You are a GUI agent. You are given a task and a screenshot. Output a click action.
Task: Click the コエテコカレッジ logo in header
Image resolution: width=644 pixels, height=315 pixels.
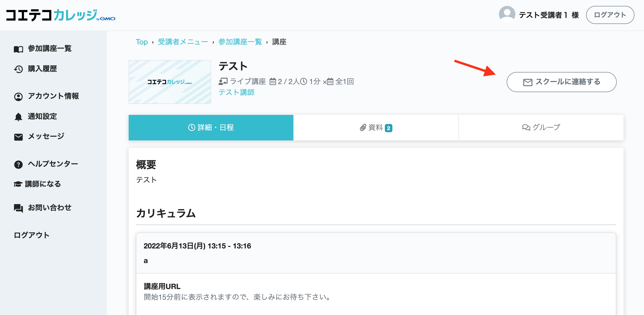61,15
